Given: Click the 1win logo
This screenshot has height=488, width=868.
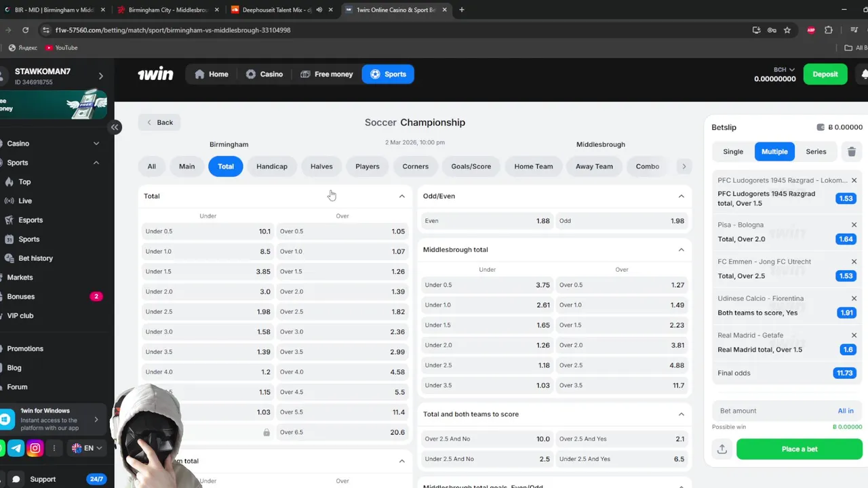Looking at the screenshot, I should coord(155,75).
